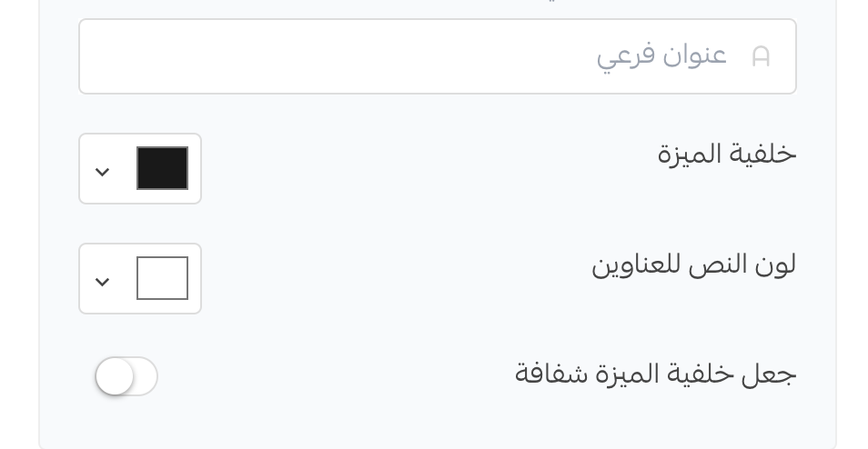Click the white knob of the transparency switch
868x449 pixels.
point(116,376)
